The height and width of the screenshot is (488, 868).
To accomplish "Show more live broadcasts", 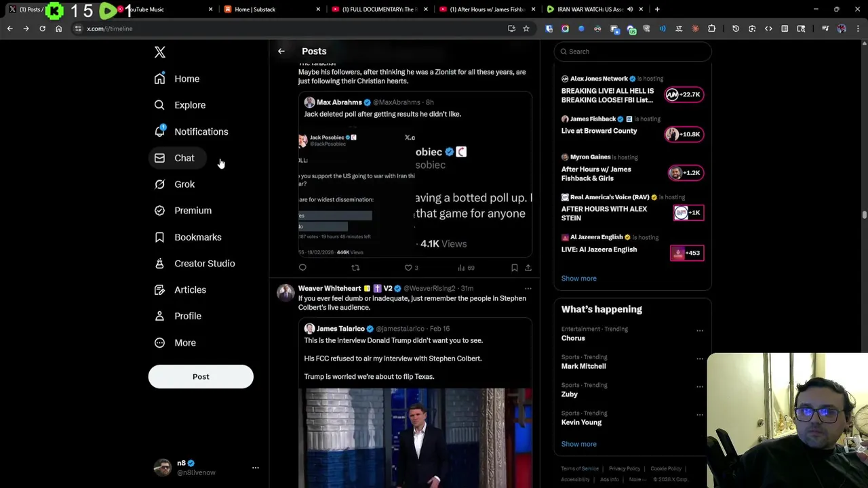I will coord(578,279).
